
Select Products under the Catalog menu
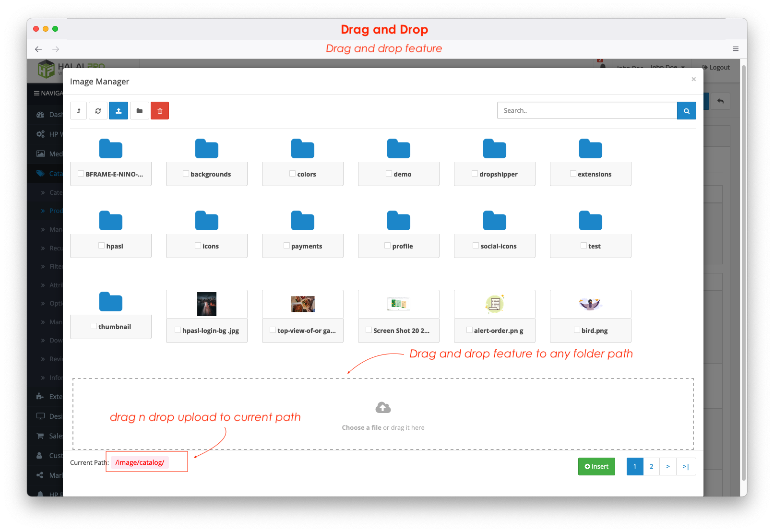(x=55, y=211)
